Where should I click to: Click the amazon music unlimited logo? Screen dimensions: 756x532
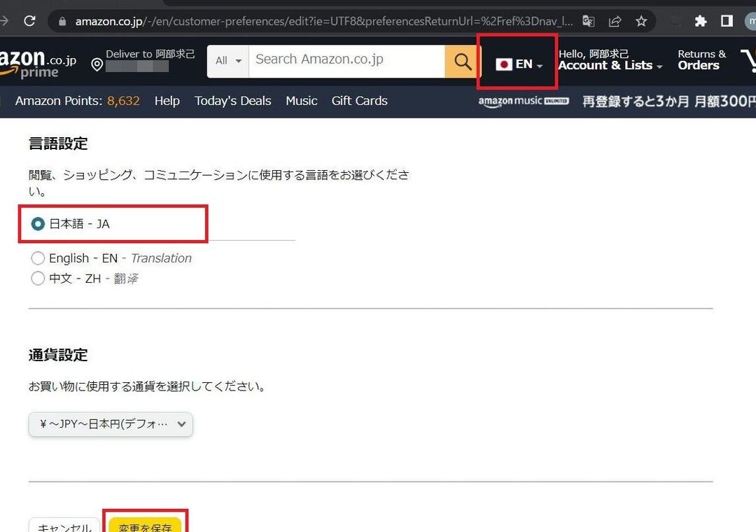coord(524,101)
